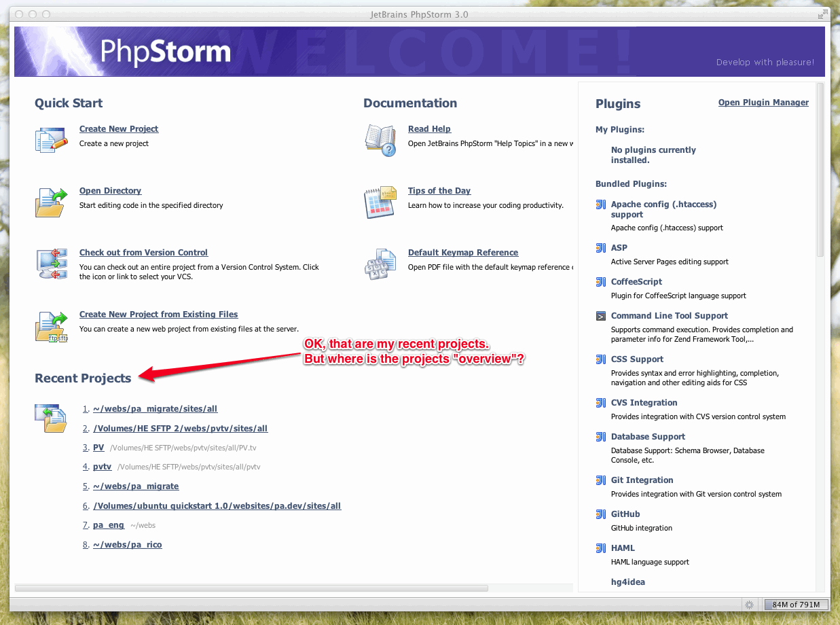Click the Plugins panel vertical scrollbar
Viewport: 840px width, 625px height.
(x=820, y=170)
